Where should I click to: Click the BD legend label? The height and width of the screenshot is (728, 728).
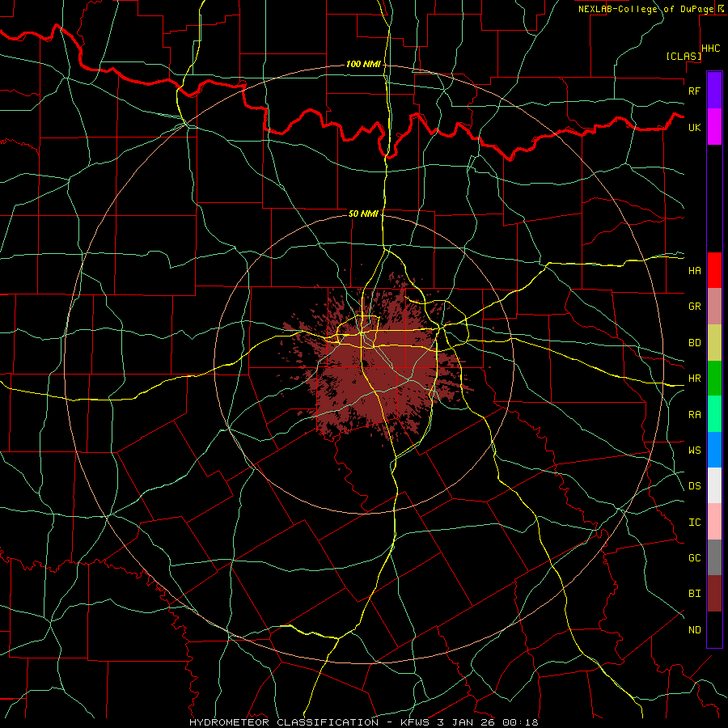point(694,343)
